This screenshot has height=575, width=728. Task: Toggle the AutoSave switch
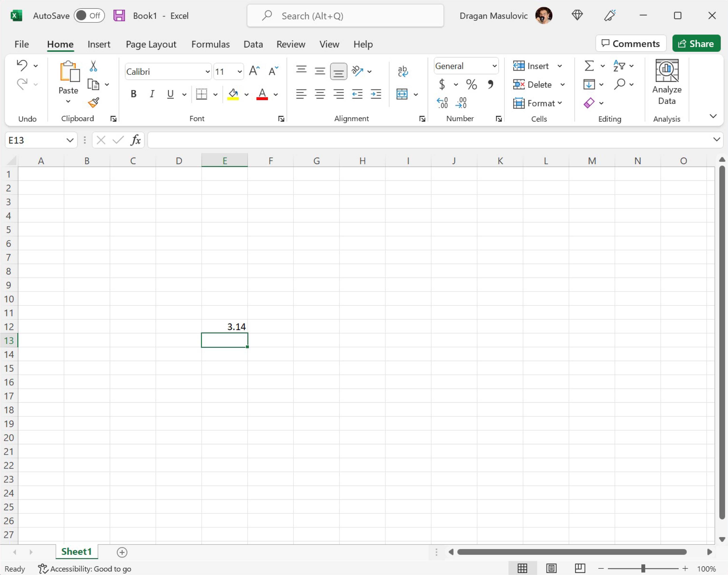(x=89, y=15)
